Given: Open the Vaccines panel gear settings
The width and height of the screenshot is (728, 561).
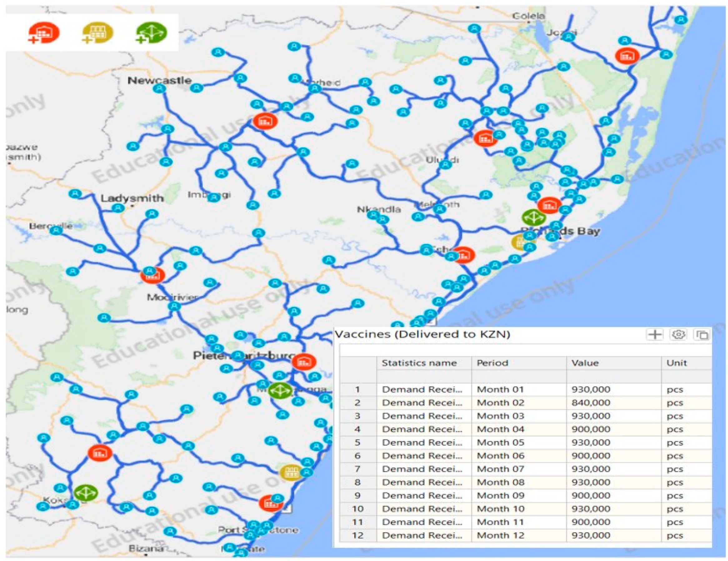Looking at the screenshot, I should [678, 334].
